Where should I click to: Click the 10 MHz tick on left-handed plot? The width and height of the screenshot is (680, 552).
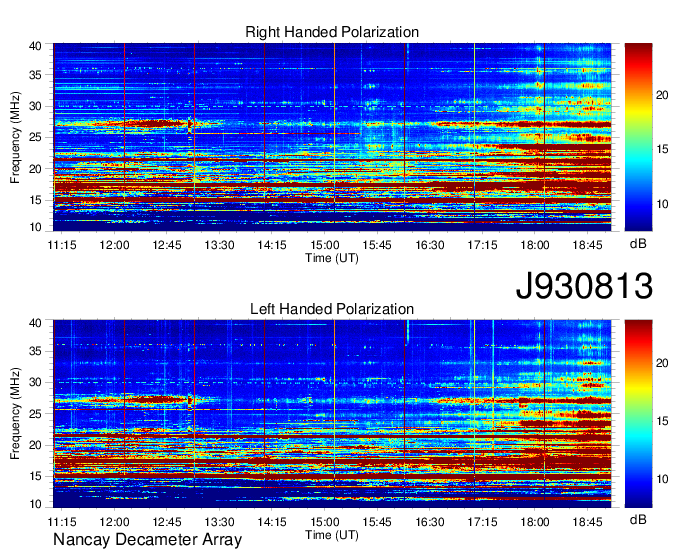35,504
